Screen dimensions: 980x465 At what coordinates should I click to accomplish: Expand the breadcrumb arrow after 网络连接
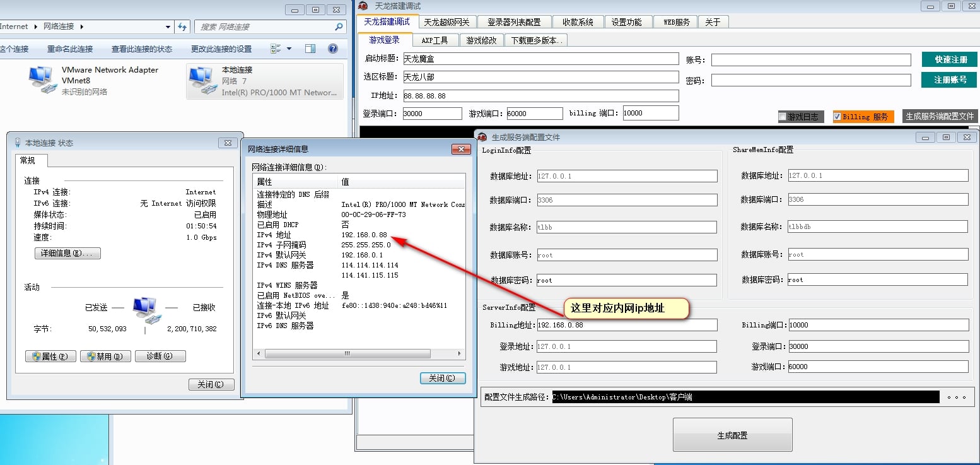(x=81, y=26)
